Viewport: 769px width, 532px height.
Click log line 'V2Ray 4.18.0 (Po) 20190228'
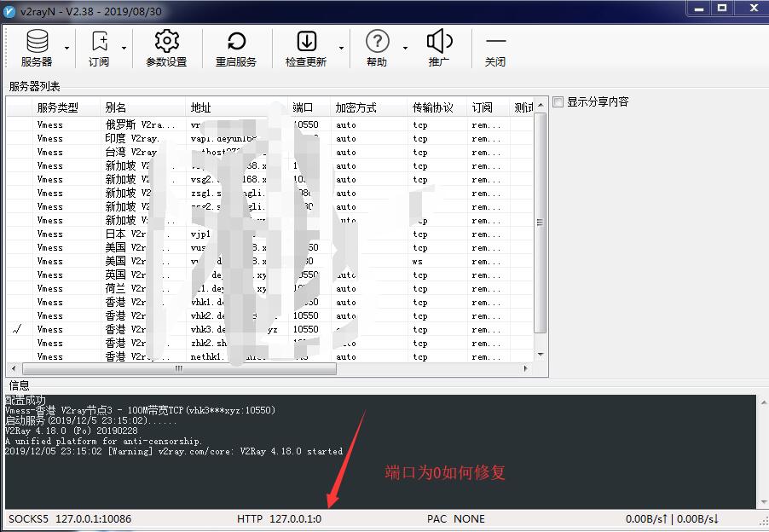click(x=72, y=431)
